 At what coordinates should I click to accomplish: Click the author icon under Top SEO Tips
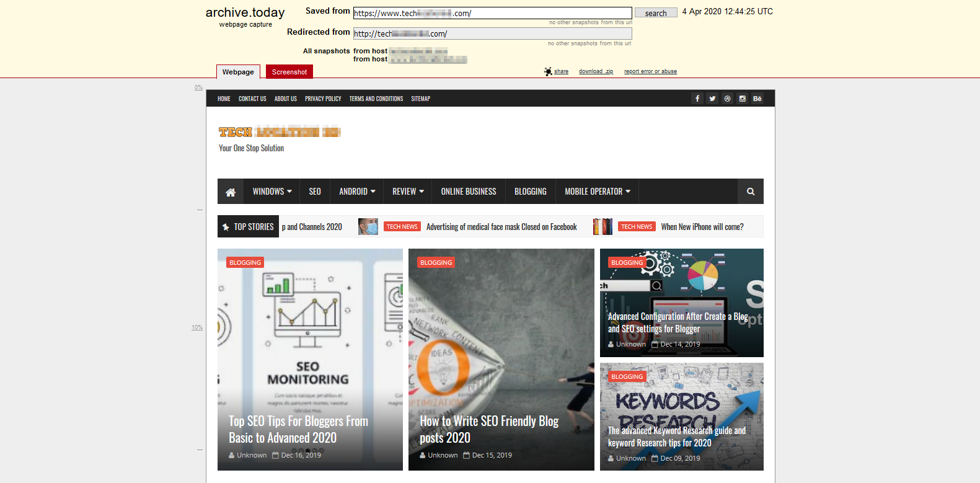232,455
